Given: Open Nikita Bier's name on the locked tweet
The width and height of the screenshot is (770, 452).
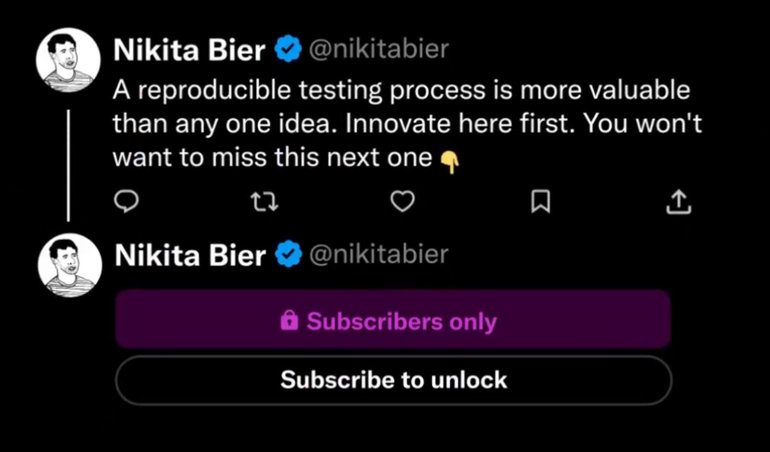Looking at the screenshot, I should pos(191,256).
